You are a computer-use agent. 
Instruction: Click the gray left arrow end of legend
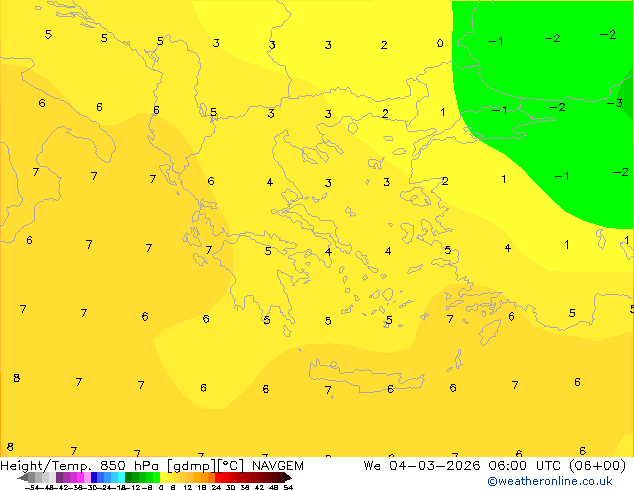click(23, 478)
